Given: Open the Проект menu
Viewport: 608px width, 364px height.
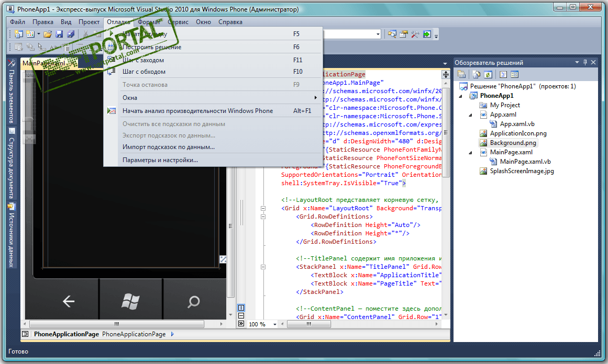Looking at the screenshot, I should point(89,22).
